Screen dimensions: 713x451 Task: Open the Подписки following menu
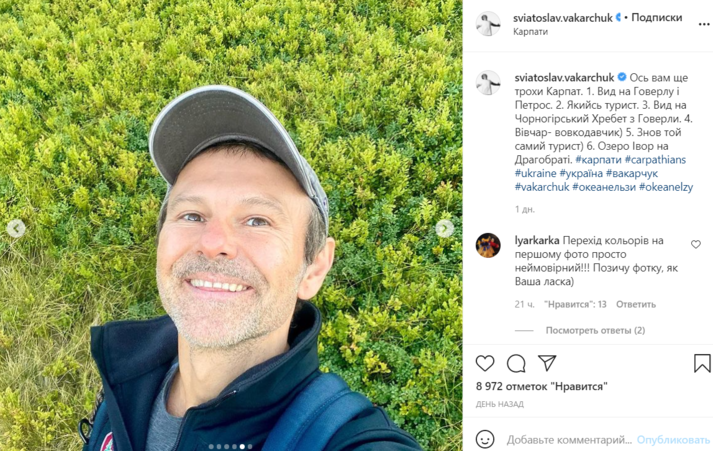[657, 17]
